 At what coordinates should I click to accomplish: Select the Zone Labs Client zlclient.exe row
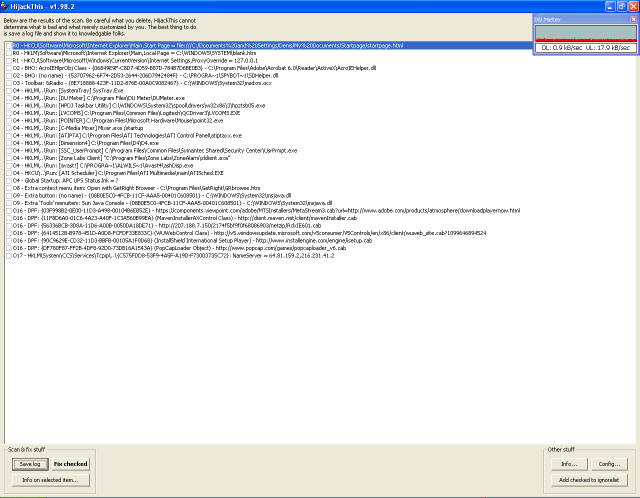121,158
